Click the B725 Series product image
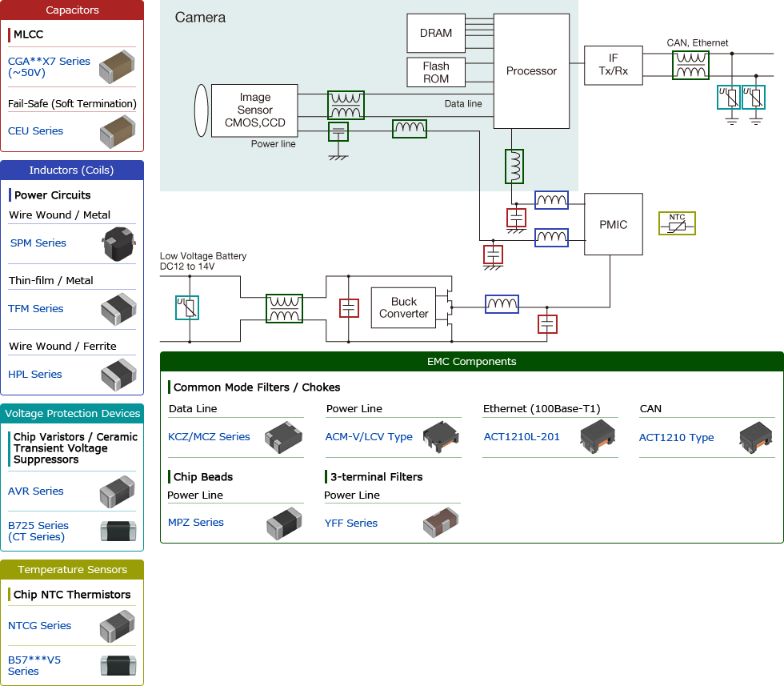The image size is (784, 686). click(x=118, y=531)
